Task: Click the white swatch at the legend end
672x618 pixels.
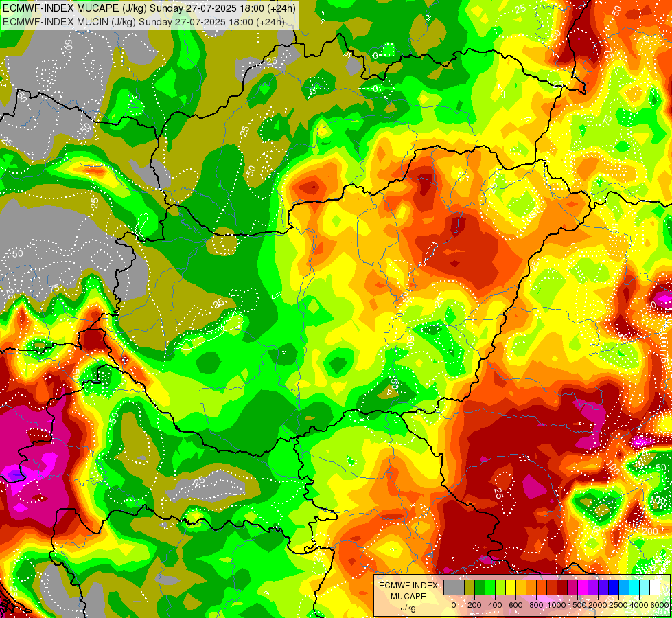Action: click(654, 587)
